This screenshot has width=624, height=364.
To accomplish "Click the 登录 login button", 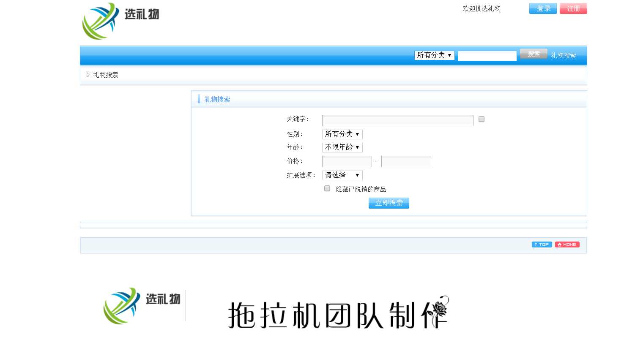I will point(543,8).
